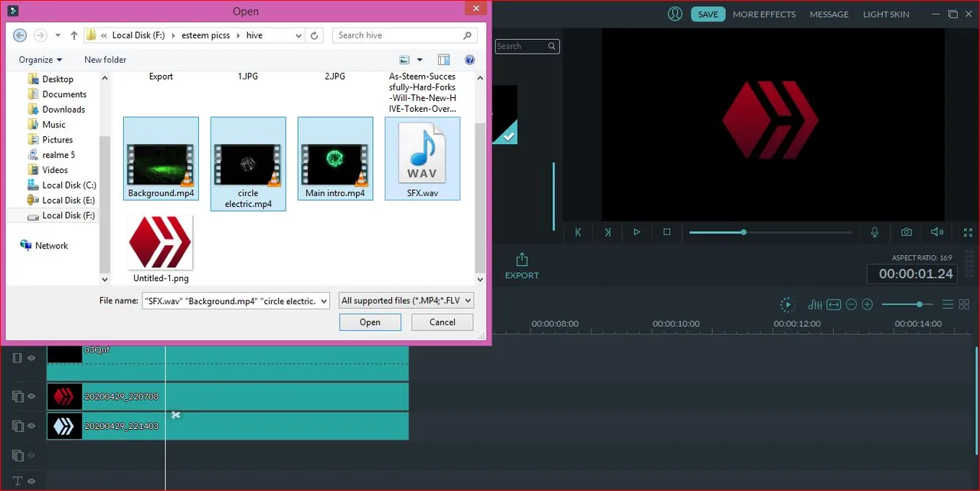Screen dimensions: 980x491
Task: Open the user account profile icon
Action: tap(675, 14)
